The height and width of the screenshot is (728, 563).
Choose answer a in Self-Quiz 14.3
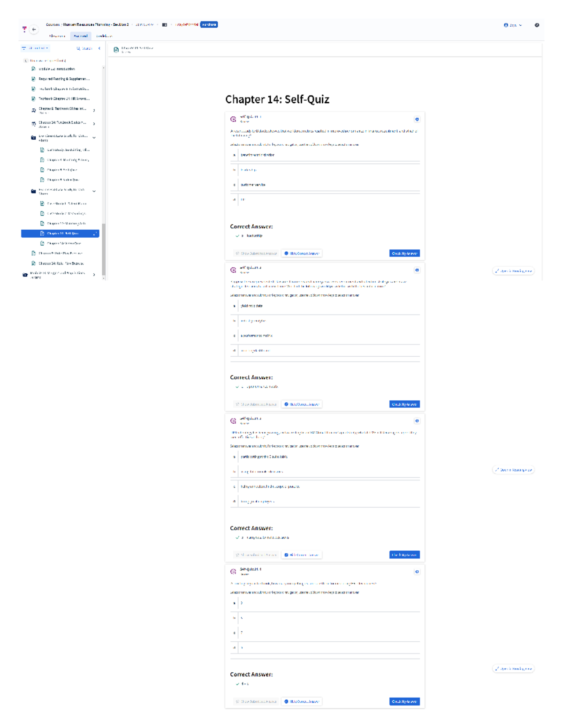[x=325, y=457]
